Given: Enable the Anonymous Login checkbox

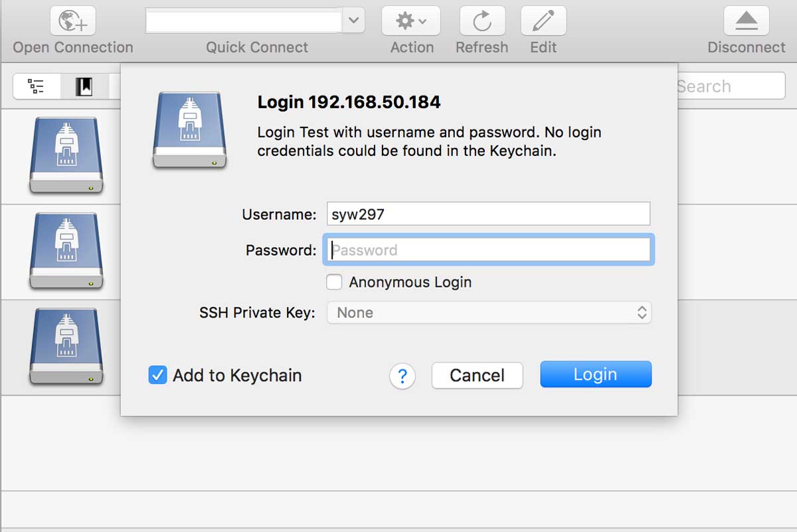Looking at the screenshot, I should pyautogui.click(x=334, y=282).
